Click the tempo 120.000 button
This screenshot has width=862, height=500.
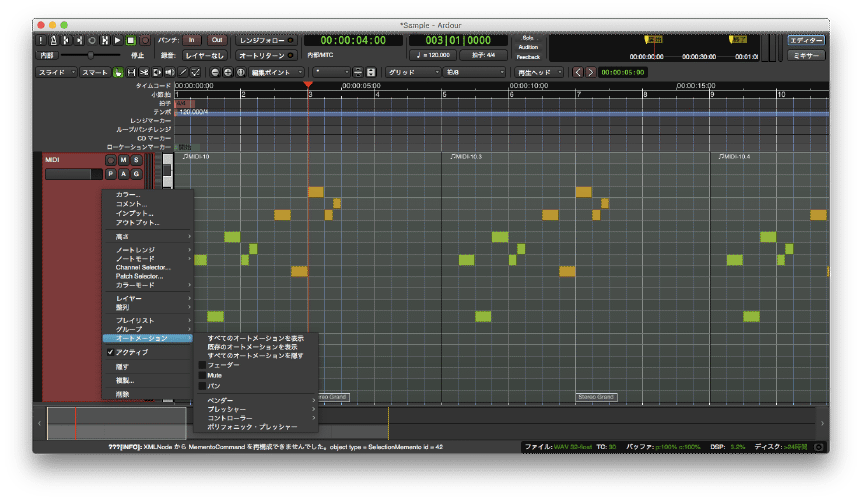click(433, 55)
